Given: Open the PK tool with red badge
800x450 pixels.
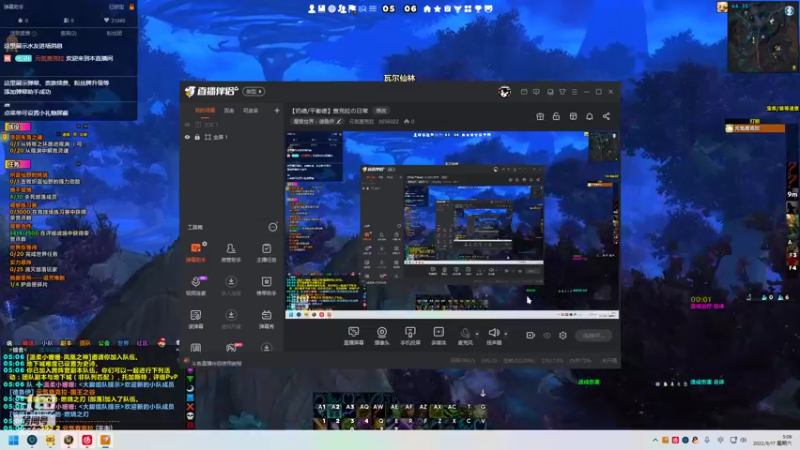Looking at the screenshot, I should 231,348.
